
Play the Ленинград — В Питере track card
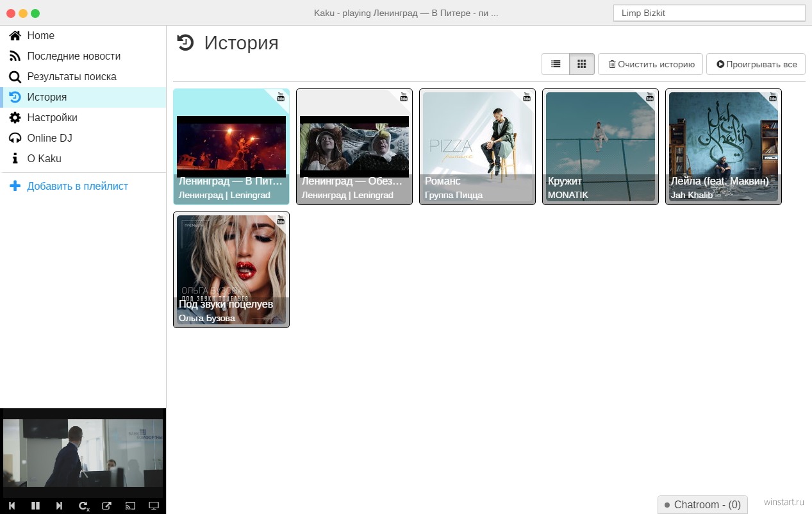(231, 147)
